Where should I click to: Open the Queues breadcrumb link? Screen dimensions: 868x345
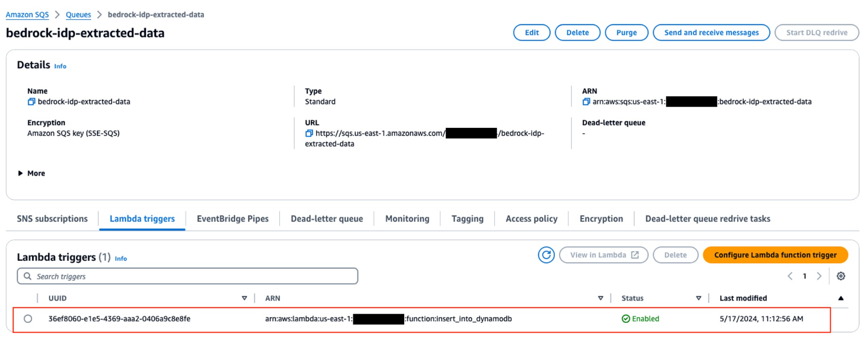pos(78,15)
